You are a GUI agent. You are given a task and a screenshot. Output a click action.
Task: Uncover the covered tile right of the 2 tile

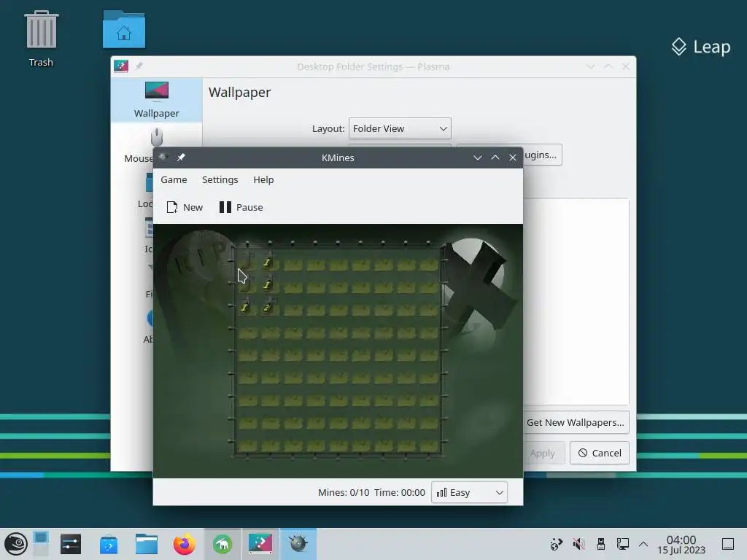click(293, 309)
